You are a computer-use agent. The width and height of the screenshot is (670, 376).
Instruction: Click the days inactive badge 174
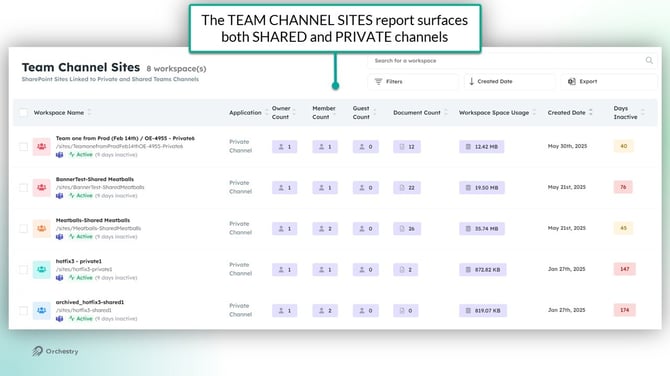pos(625,310)
